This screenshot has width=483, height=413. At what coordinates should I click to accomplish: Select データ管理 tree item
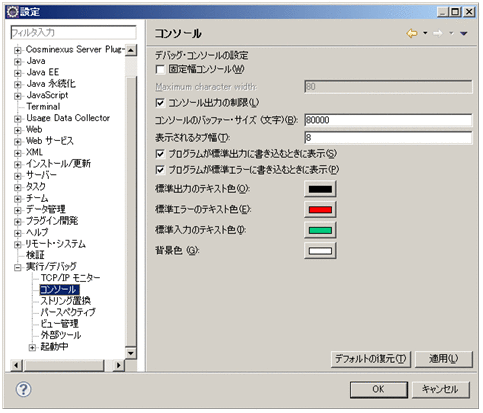tap(45, 210)
